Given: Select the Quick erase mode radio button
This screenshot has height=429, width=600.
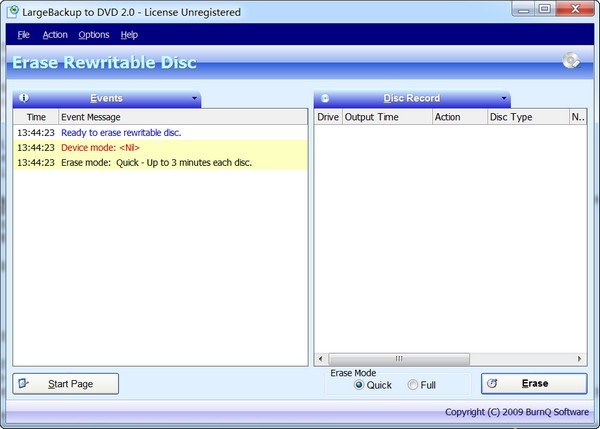Looking at the screenshot, I should point(360,385).
